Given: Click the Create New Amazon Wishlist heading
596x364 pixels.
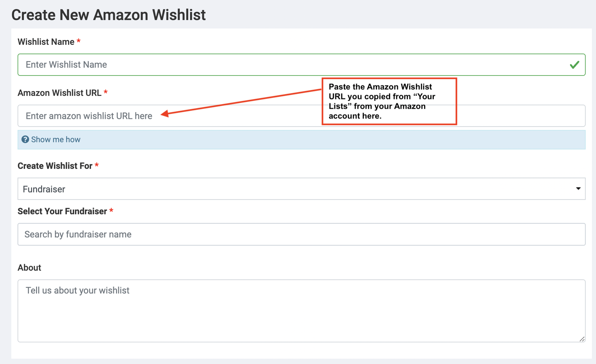Looking at the screenshot, I should tap(109, 15).
